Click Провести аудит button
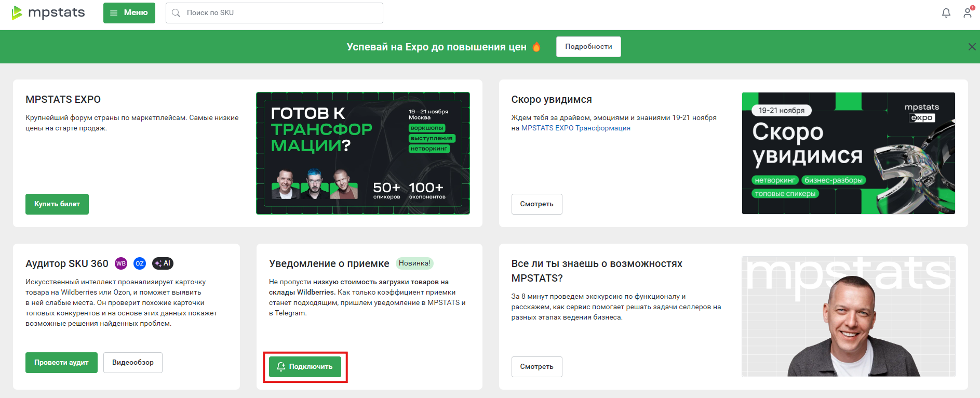980x398 pixels. pyautogui.click(x=61, y=363)
